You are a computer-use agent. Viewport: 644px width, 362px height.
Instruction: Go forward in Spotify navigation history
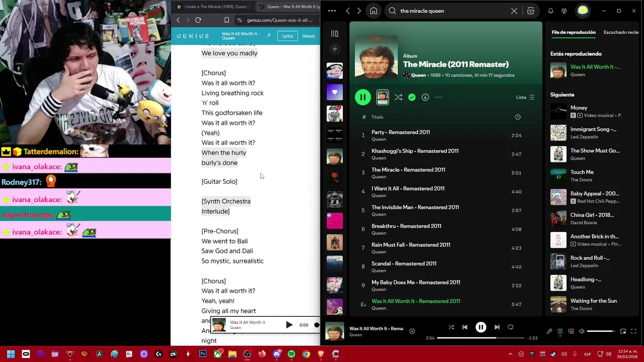(359, 11)
